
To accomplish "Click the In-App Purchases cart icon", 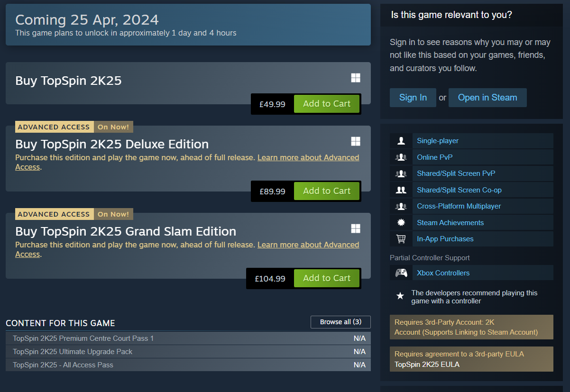I will coord(401,239).
